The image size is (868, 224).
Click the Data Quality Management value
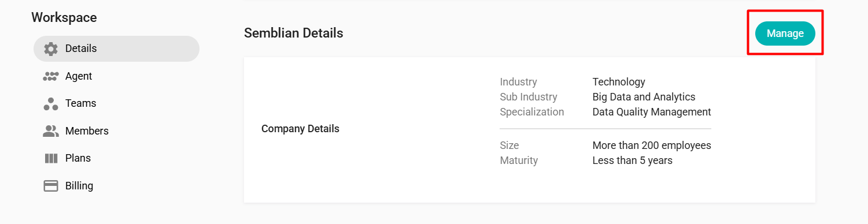tap(652, 112)
